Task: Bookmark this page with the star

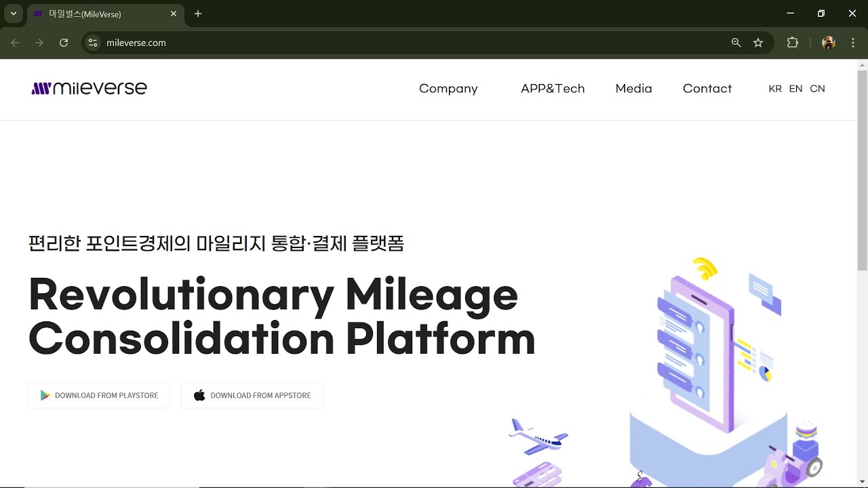Action: (x=758, y=43)
